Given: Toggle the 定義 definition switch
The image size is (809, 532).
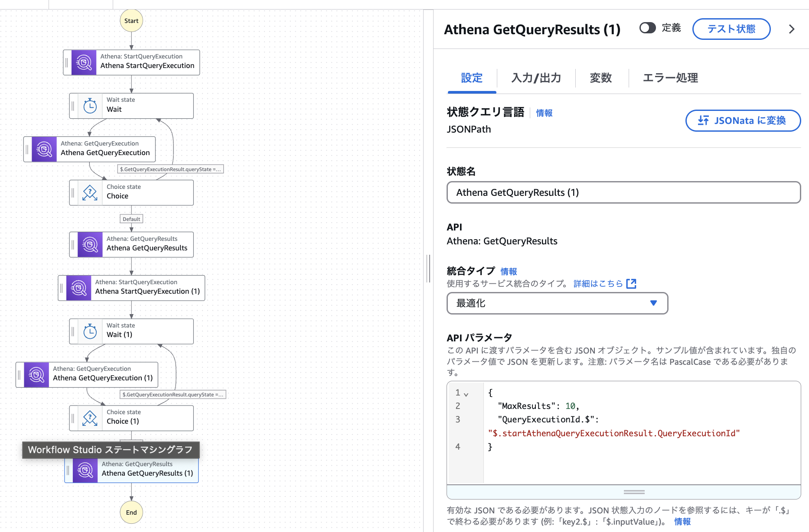Looking at the screenshot, I should [648, 28].
